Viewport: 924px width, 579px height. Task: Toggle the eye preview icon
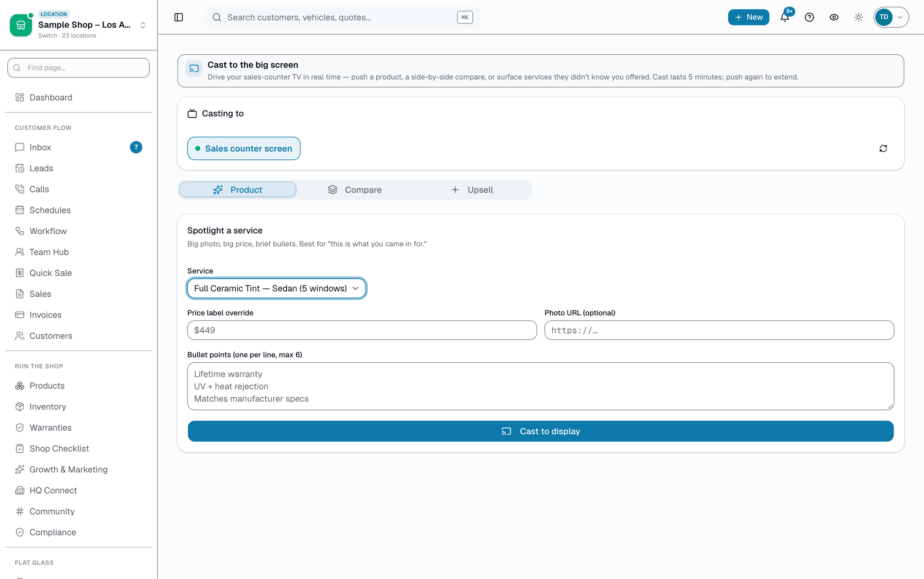(834, 17)
